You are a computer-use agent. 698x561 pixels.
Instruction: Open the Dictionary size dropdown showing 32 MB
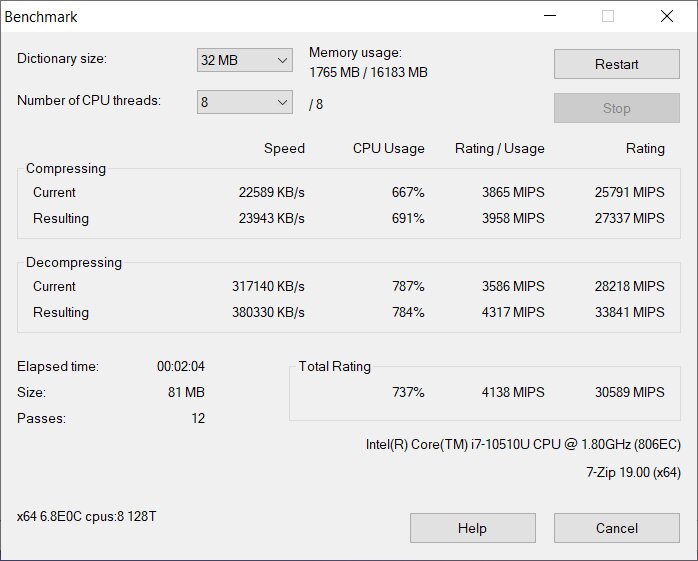[x=244, y=60]
